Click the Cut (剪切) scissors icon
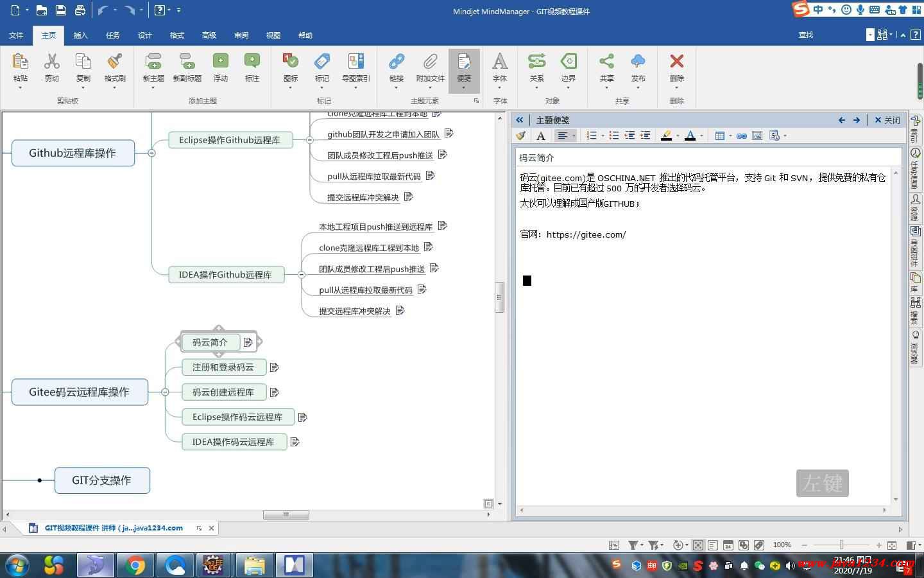The width and height of the screenshot is (924, 578). coord(52,62)
